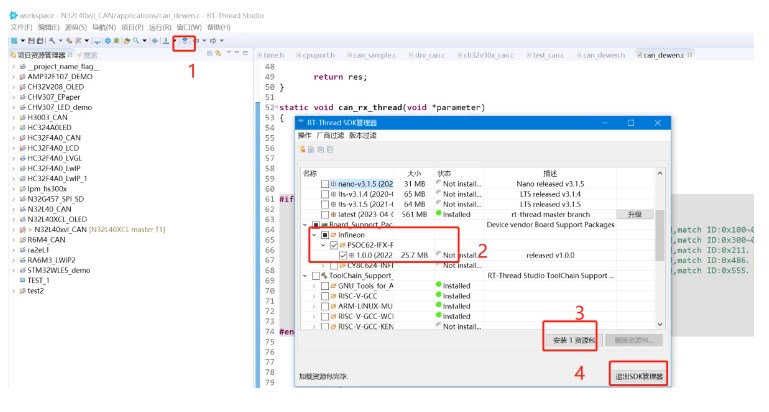769x412 pixels.
Task: Click the blue gear settings toolbar icon
Action: click(107, 41)
